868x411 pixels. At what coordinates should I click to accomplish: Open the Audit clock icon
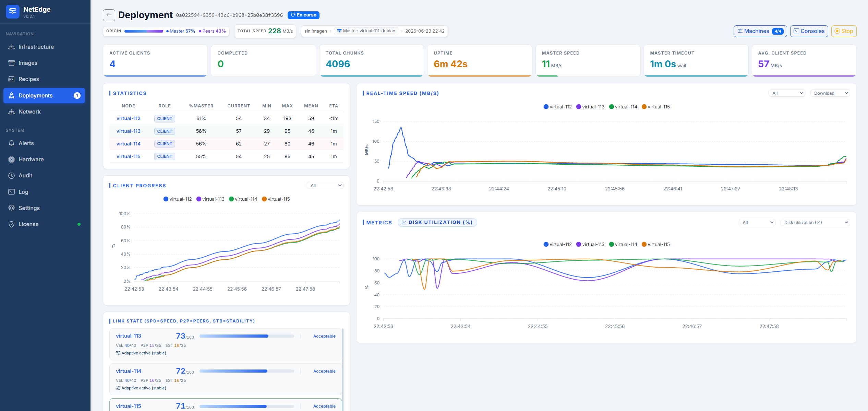(x=12, y=176)
